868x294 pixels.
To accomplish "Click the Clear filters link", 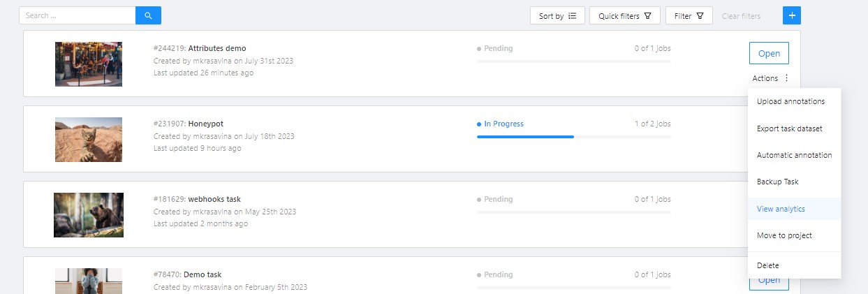I will [741, 16].
